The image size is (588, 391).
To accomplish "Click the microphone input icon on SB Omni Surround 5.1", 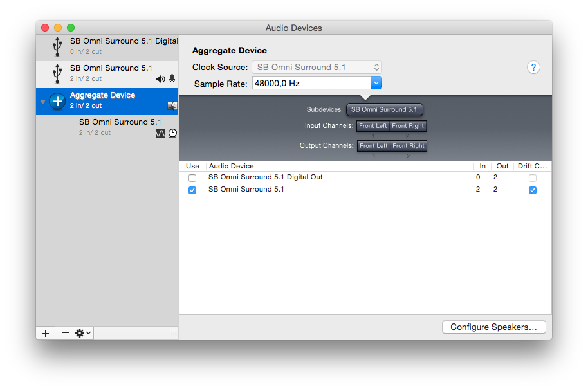I will tap(172, 78).
